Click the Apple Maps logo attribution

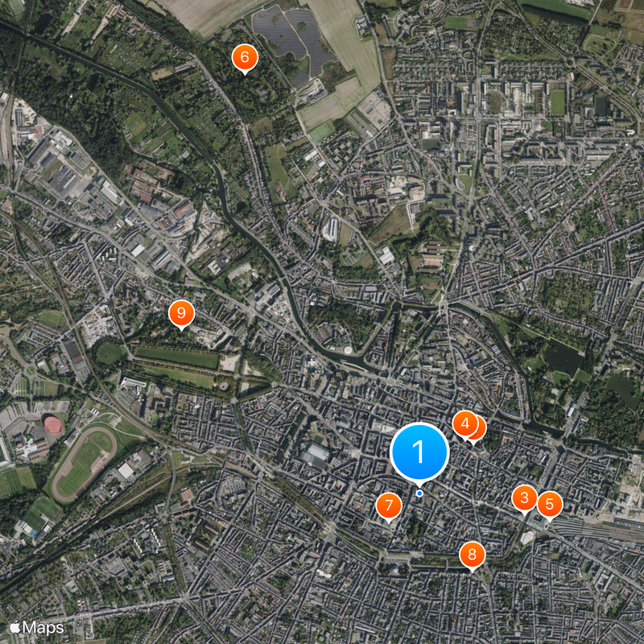click(37, 628)
